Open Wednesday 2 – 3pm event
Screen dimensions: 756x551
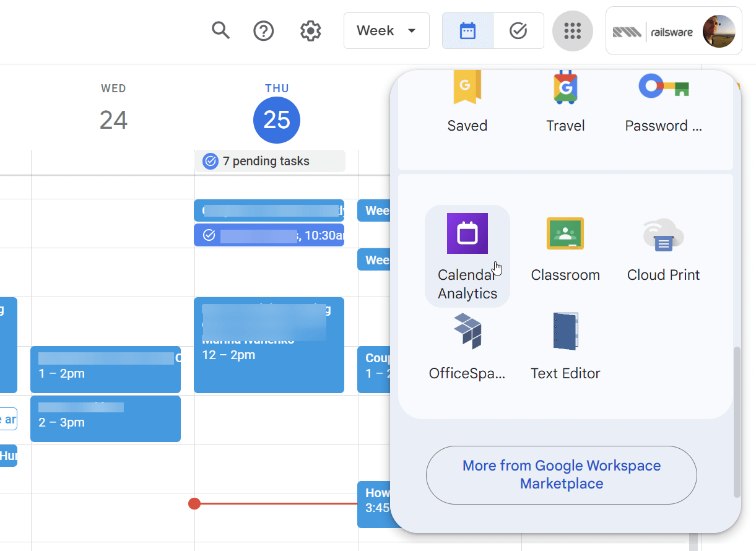(x=105, y=419)
